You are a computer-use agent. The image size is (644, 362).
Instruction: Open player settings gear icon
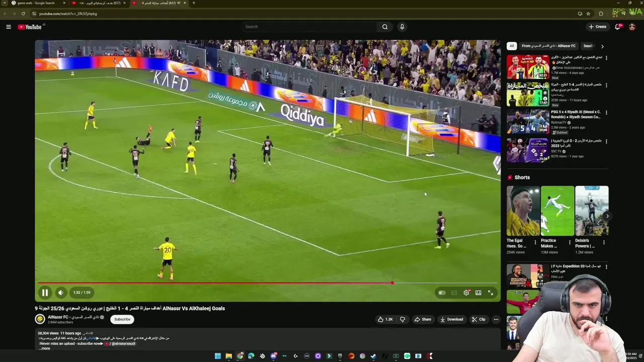pos(466,293)
